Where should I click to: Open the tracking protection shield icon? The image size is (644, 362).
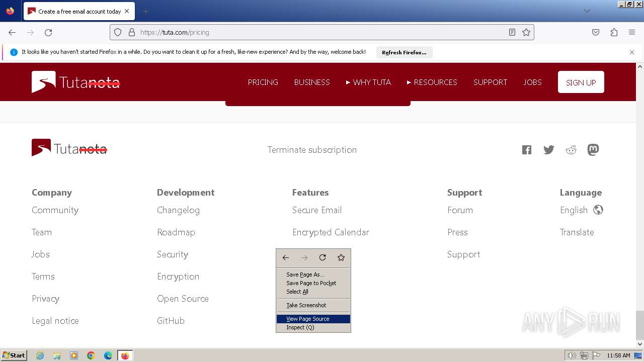(118, 32)
